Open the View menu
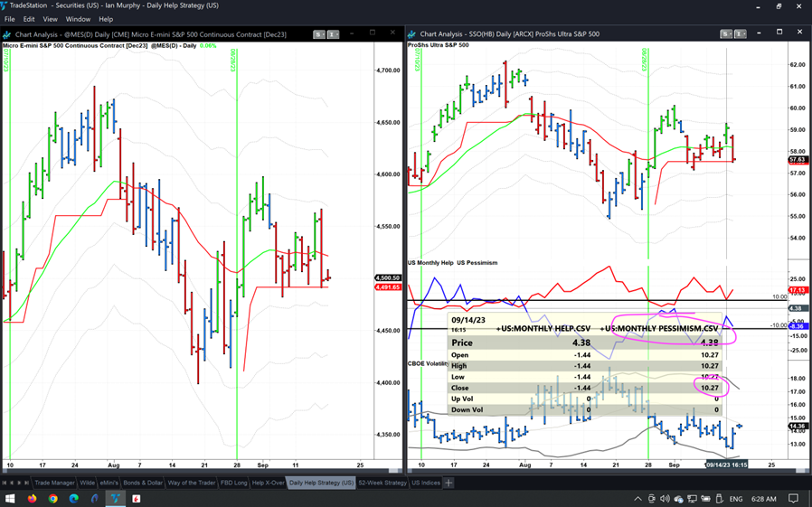This screenshot has height=507, width=812. [x=50, y=19]
